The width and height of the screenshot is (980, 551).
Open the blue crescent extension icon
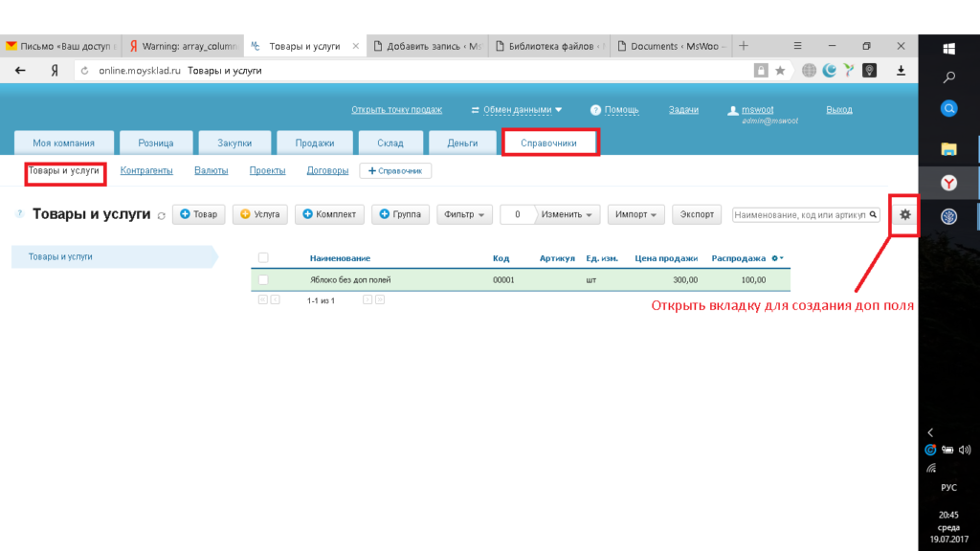click(830, 71)
